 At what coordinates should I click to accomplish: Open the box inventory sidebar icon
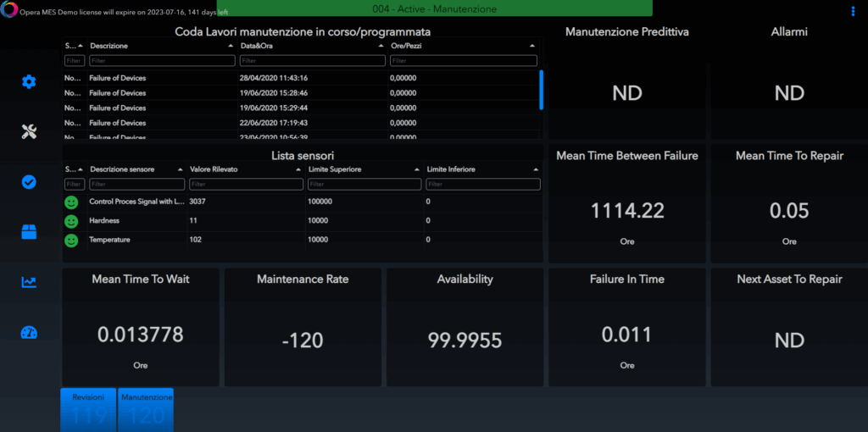coord(29,232)
